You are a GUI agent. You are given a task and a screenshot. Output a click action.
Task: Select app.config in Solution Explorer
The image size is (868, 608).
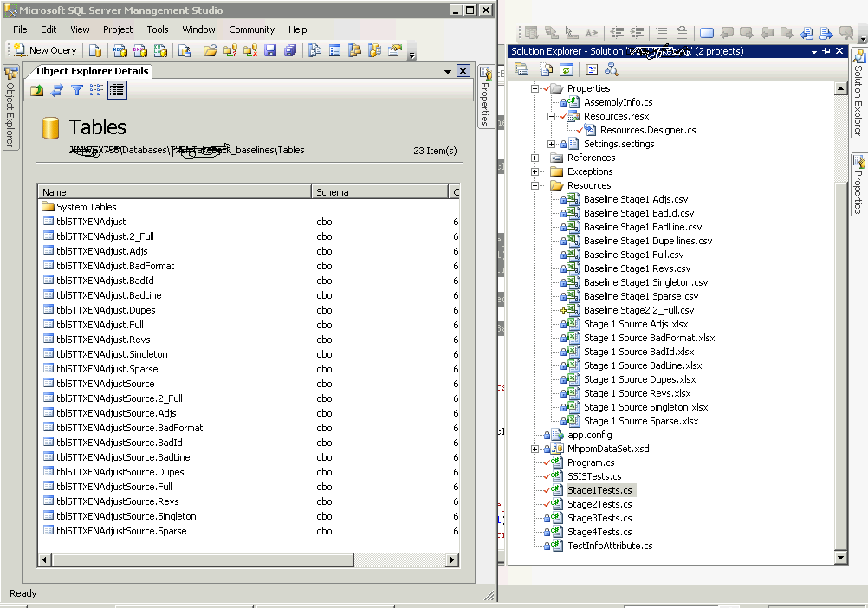click(590, 435)
